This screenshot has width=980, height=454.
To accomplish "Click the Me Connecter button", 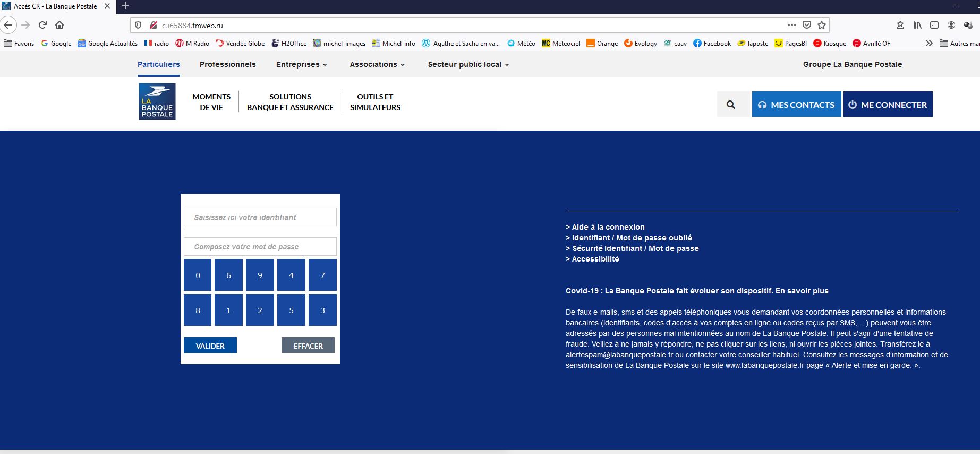I will tap(888, 105).
